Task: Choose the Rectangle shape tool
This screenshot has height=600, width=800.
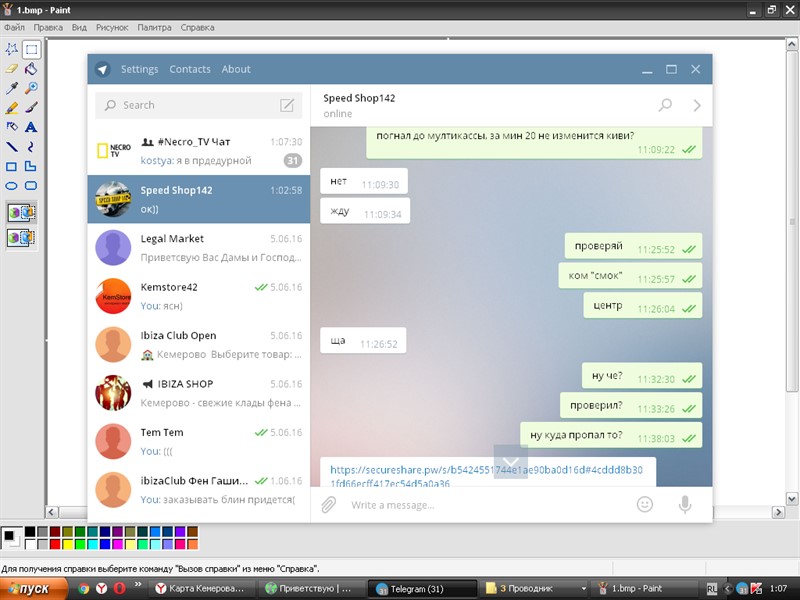Action: tap(11, 166)
